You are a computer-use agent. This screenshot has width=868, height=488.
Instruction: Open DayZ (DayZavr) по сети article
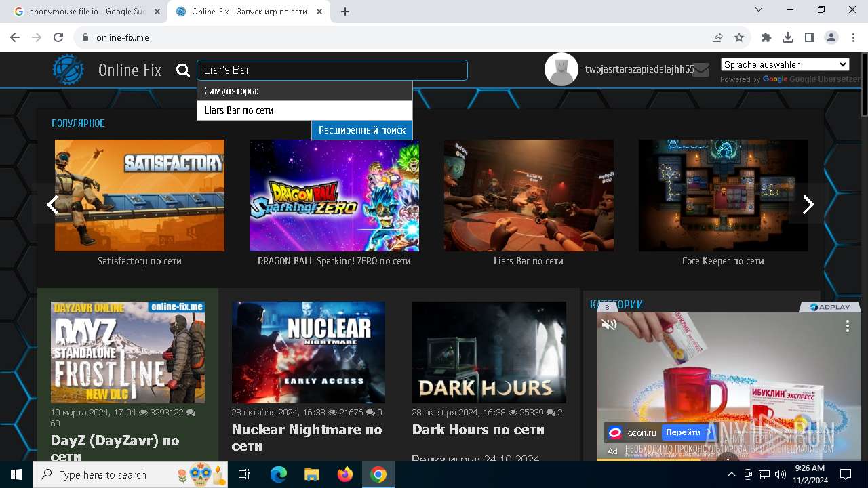coord(115,448)
